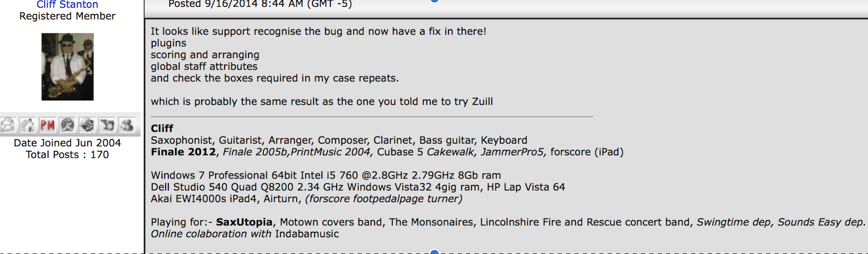
Task: Open the member's homepage icon
Action: coord(27,125)
